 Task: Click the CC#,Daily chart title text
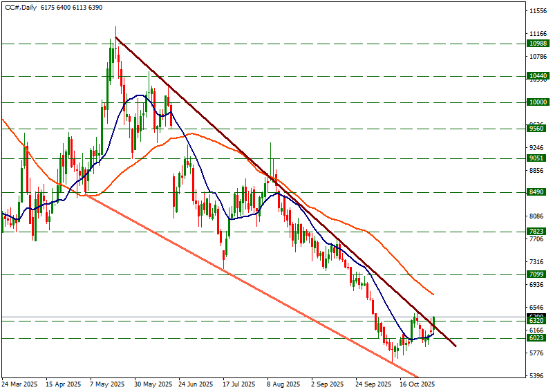tap(19, 7)
